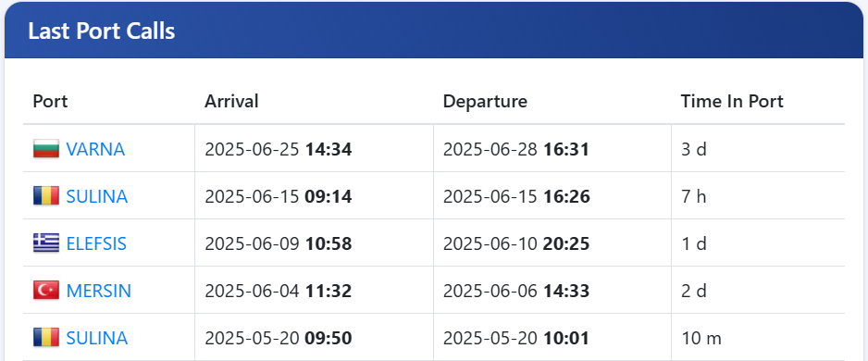Click the Bulgarian flag icon beside VARNA
The width and height of the screenshot is (868, 361).
[46, 149]
